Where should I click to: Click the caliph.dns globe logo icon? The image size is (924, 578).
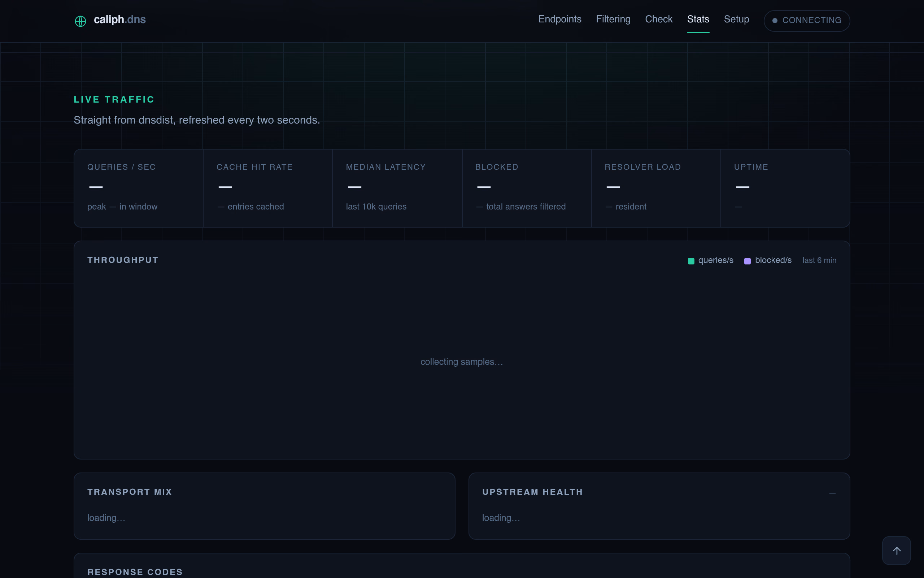point(80,21)
